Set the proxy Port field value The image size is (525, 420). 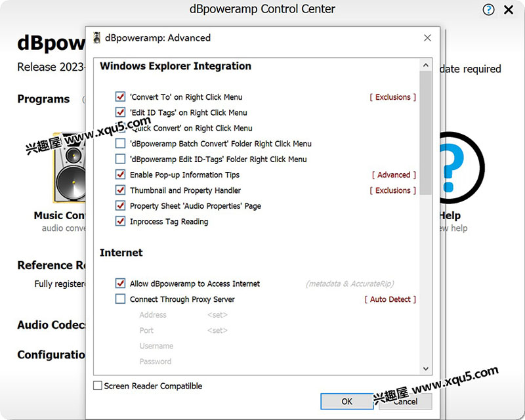click(x=217, y=330)
